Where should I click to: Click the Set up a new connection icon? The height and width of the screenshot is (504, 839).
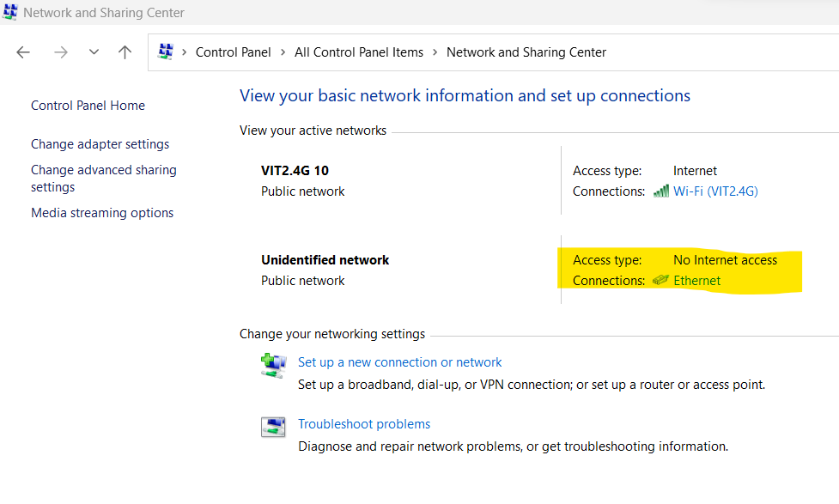[x=273, y=366]
